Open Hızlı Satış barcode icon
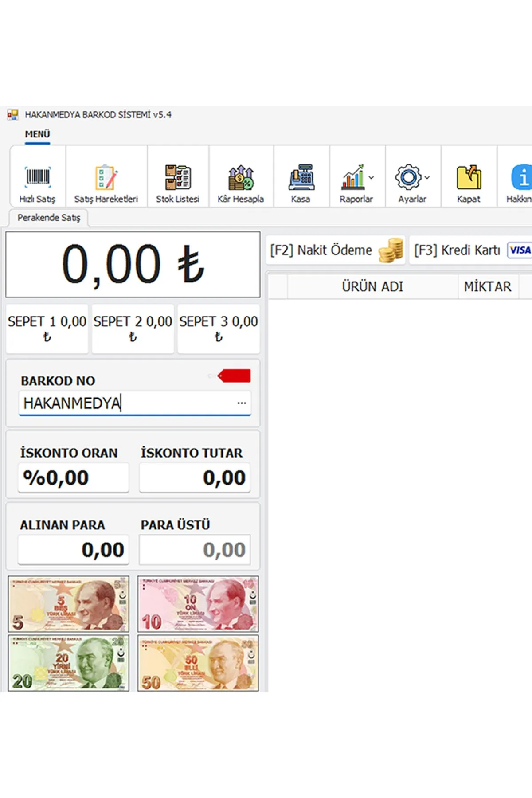The image size is (532, 798). coord(37,177)
